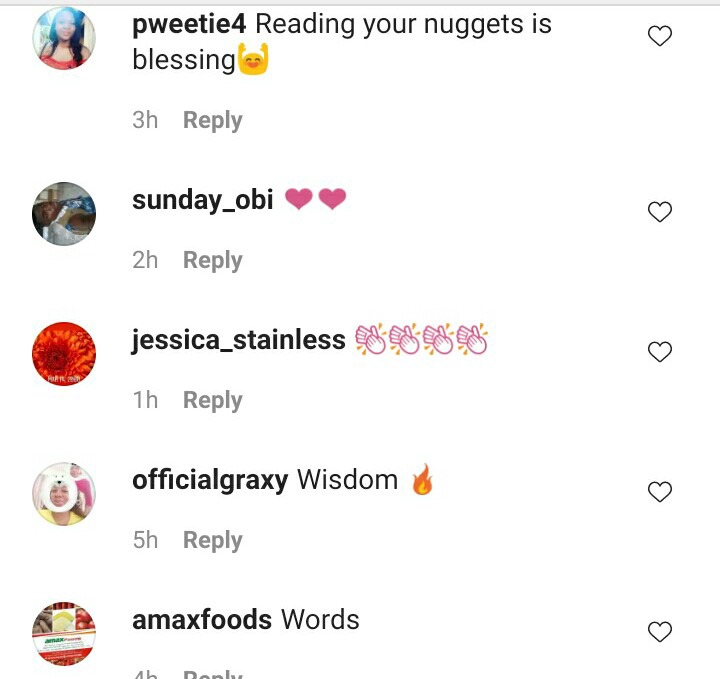
Task: Reply to officialgraxy's Wisdom comment
Action: pyautogui.click(x=213, y=540)
